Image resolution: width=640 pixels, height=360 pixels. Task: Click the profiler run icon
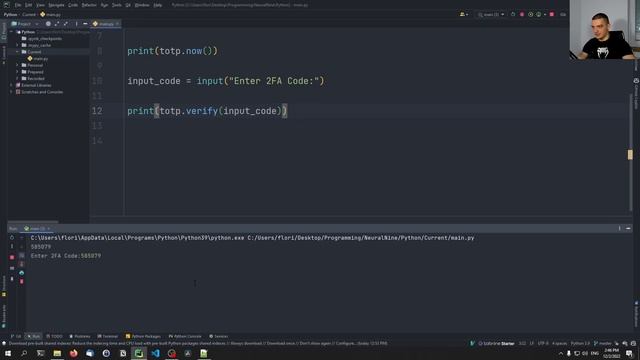click(x=539, y=14)
